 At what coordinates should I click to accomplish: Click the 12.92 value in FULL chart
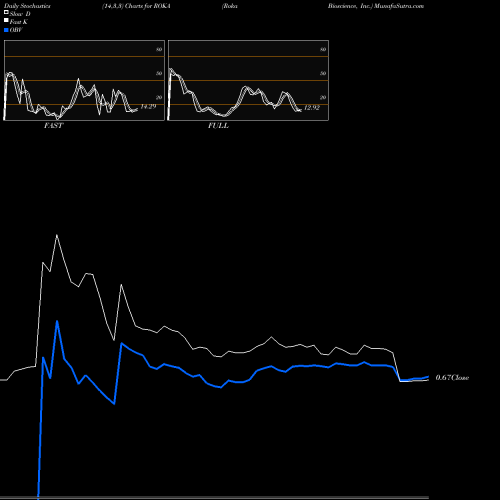coord(312,108)
